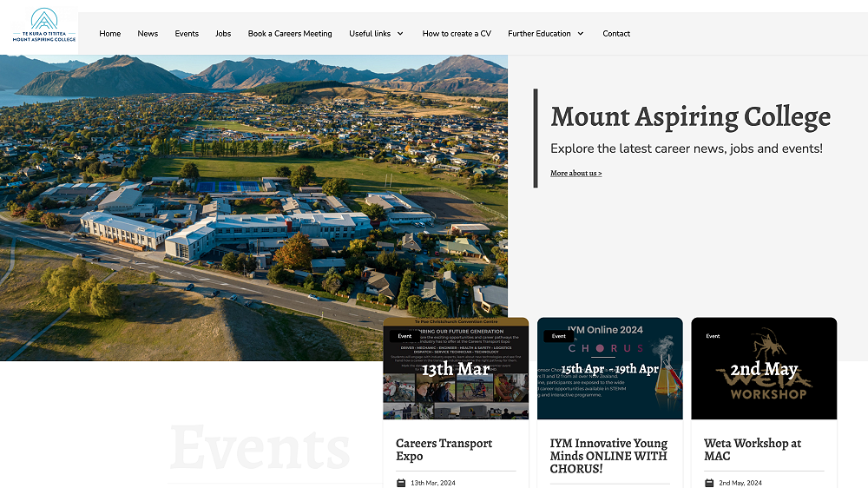Expand the Useful links dropdown

376,34
